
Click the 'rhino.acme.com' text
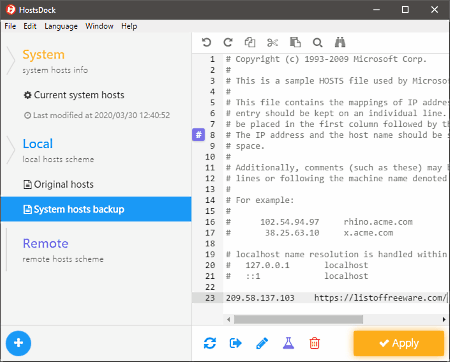[x=378, y=222]
